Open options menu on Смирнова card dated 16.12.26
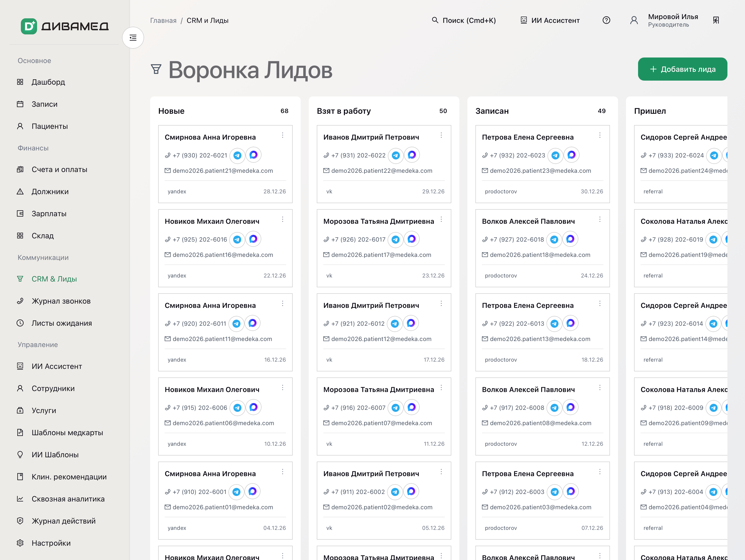The image size is (745, 560). [x=283, y=304]
